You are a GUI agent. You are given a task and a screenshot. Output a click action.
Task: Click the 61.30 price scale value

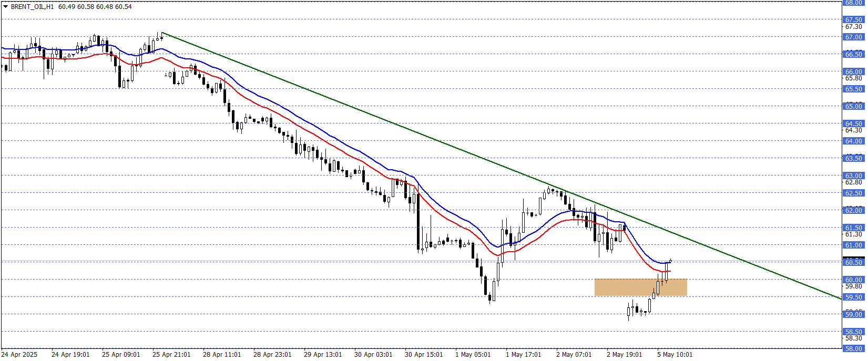tap(853, 234)
